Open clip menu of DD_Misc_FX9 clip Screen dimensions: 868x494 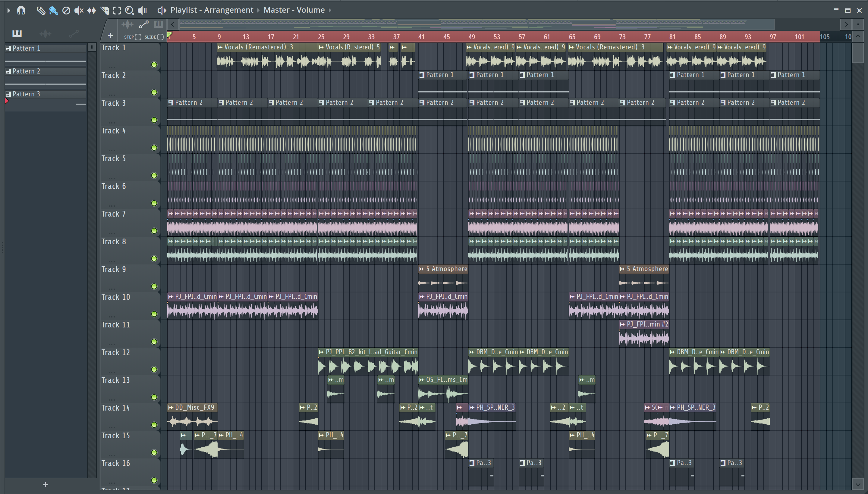(x=171, y=408)
